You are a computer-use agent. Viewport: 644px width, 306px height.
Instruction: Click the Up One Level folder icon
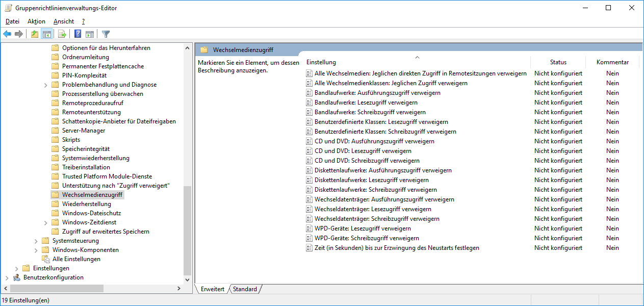point(35,34)
